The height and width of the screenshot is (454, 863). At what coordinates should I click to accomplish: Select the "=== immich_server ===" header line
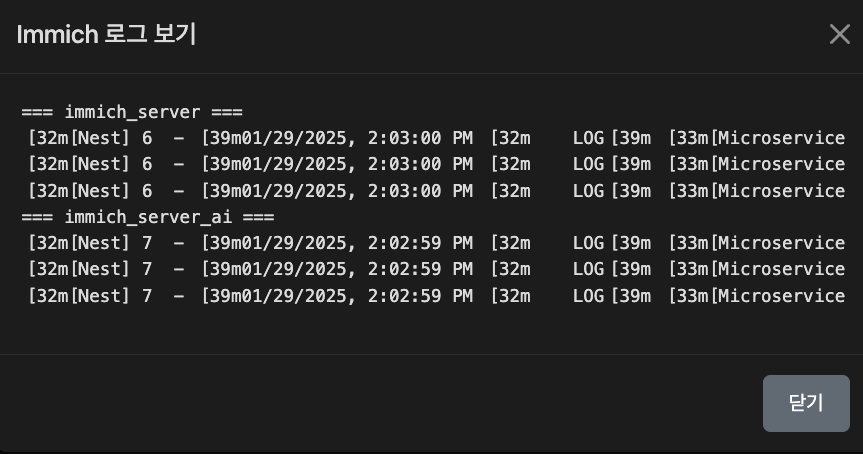[132, 112]
